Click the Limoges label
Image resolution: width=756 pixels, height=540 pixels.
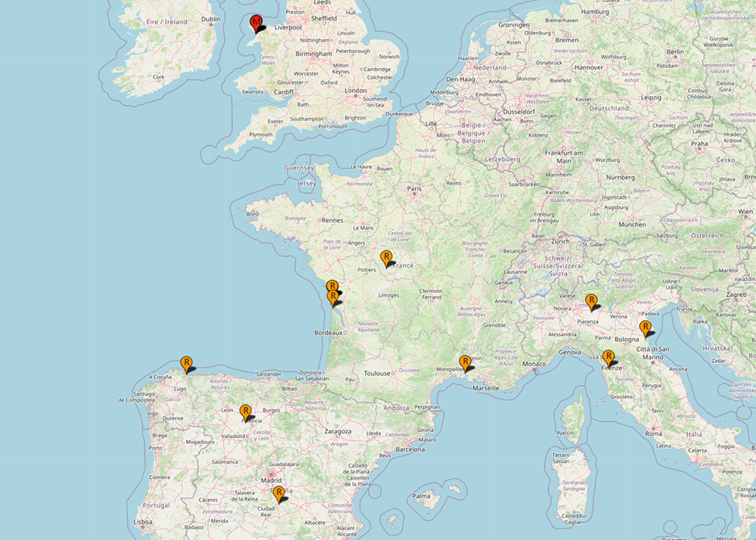tap(389, 296)
